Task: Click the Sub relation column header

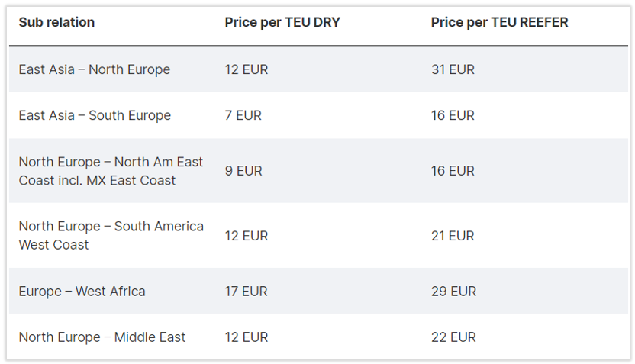Action: pos(56,22)
